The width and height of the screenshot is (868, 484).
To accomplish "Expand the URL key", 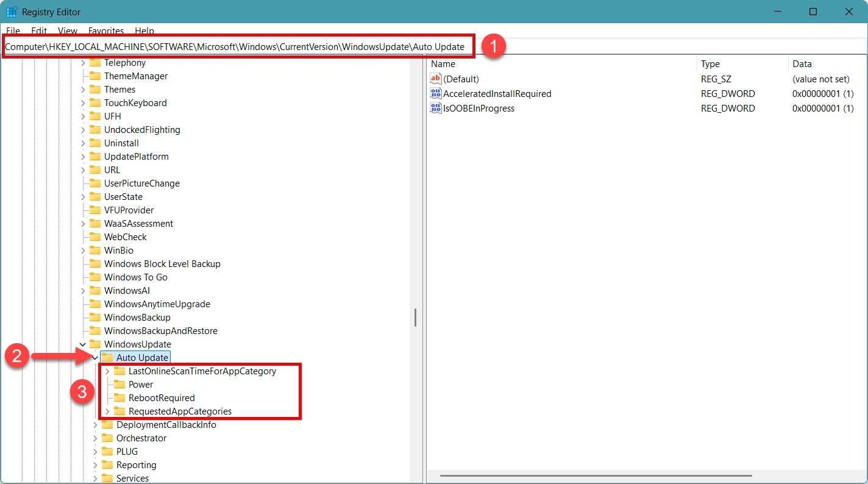I will point(83,170).
